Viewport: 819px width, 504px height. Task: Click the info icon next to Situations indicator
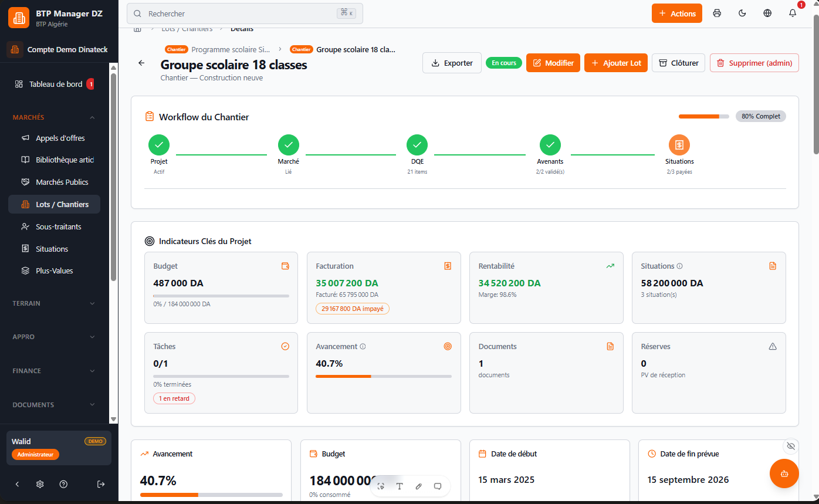click(x=680, y=266)
